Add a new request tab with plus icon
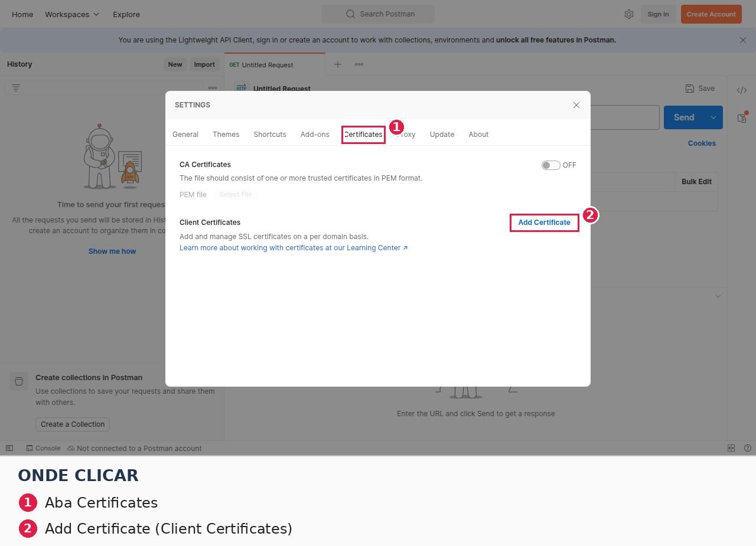This screenshot has height=546, width=756. 338,64
